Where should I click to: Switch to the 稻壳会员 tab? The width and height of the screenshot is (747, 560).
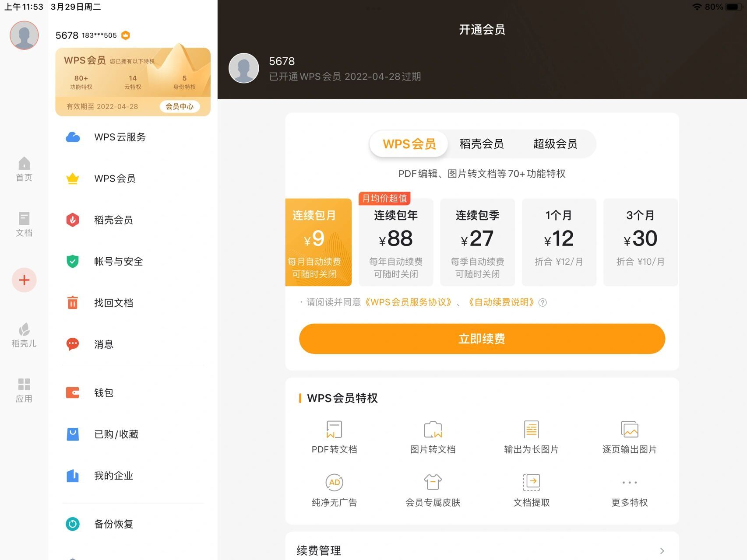pyautogui.click(x=482, y=143)
